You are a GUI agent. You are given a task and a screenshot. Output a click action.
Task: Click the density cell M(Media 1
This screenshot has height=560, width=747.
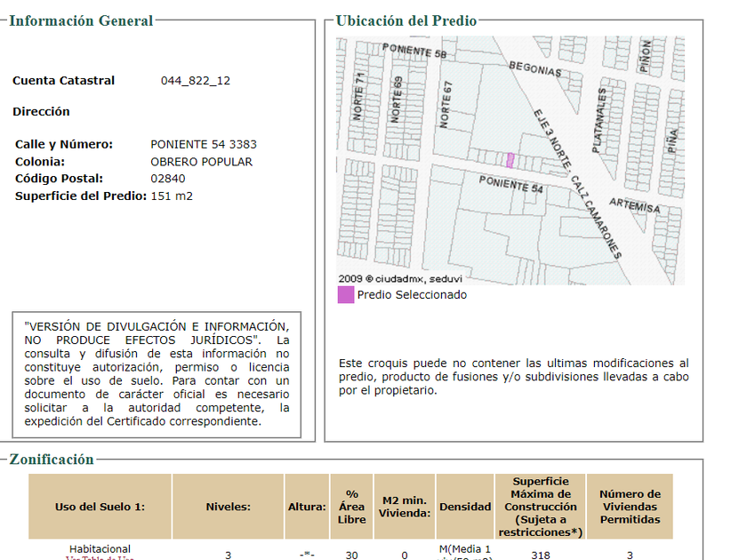(x=465, y=551)
